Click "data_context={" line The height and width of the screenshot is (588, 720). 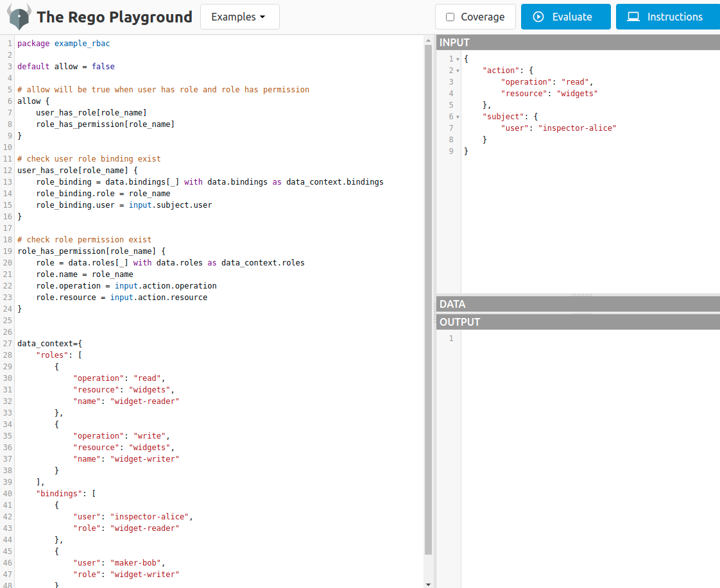click(49, 344)
